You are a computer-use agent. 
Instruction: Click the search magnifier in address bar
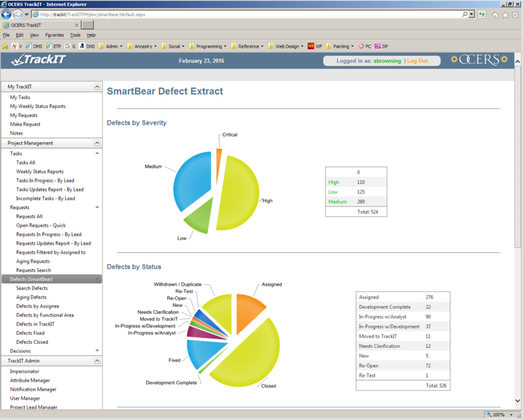point(465,14)
